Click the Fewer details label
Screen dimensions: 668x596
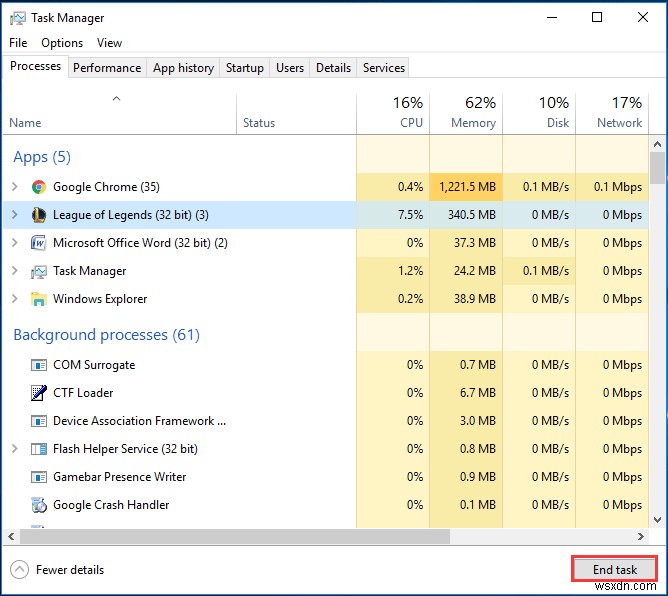[x=70, y=570]
